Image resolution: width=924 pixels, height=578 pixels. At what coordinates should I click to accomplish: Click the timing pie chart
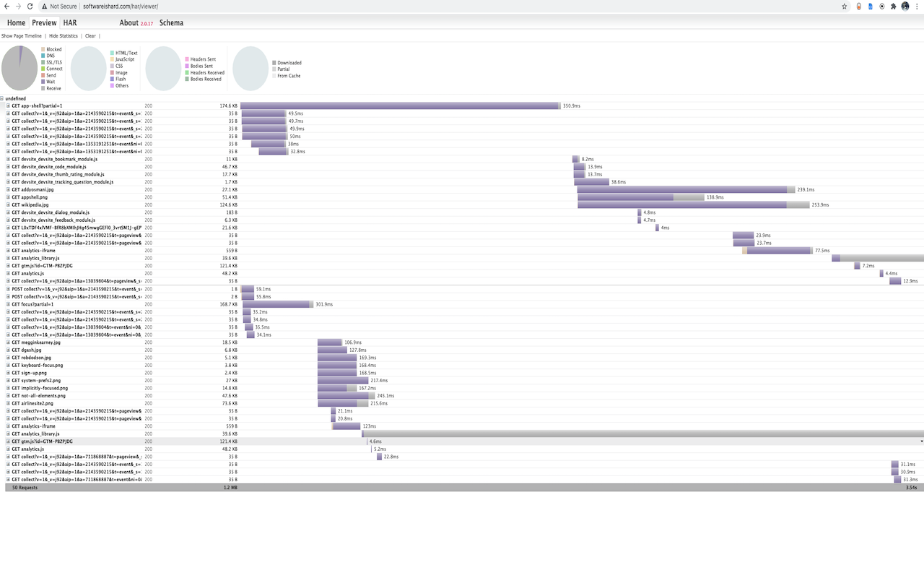pyautogui.click(x=19, y=69)
